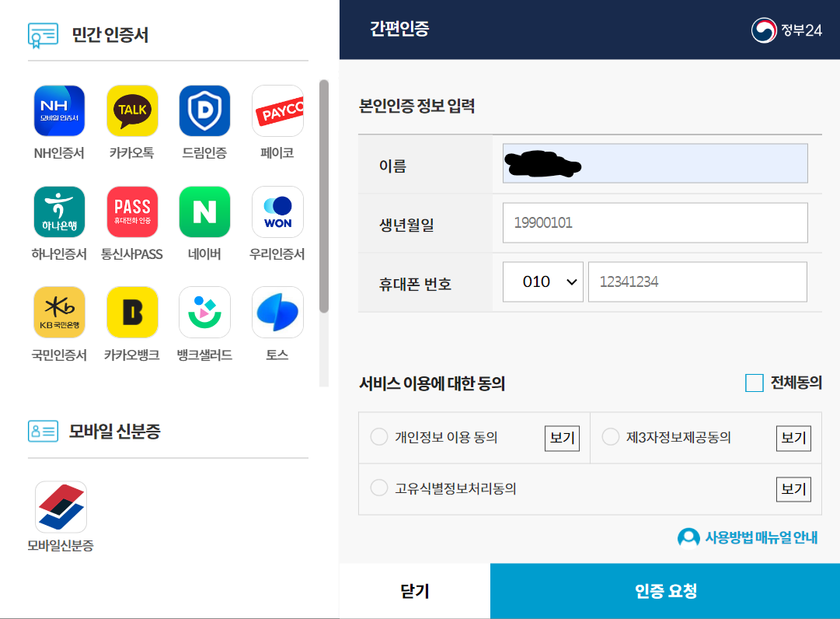Enable the 전체동의 checkbox
840x619 pixels.
[x=753, y=383]
